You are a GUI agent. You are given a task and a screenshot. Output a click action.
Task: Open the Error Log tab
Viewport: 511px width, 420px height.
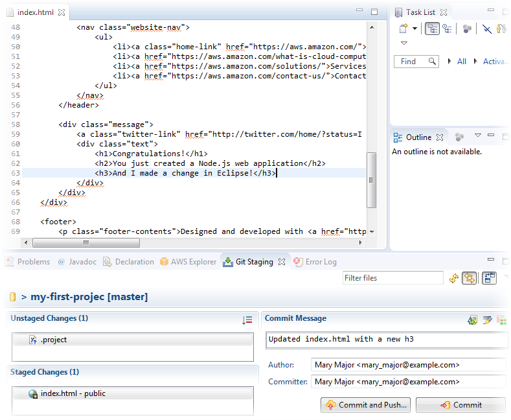coord(315,262)
